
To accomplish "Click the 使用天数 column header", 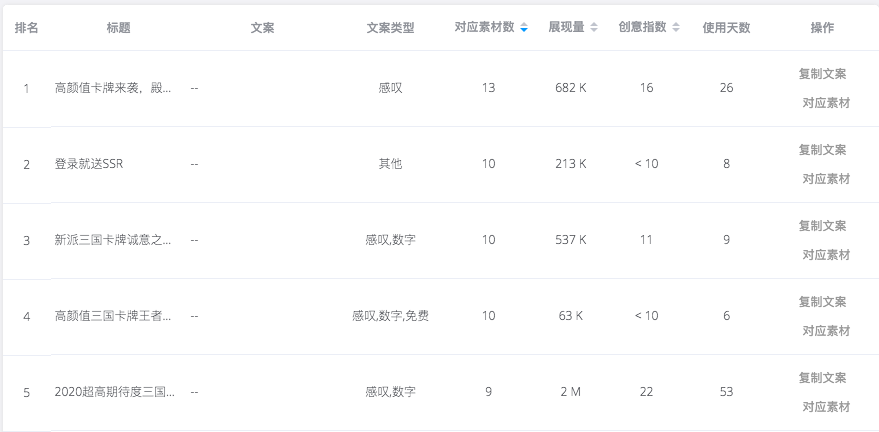I will [726, 28].
